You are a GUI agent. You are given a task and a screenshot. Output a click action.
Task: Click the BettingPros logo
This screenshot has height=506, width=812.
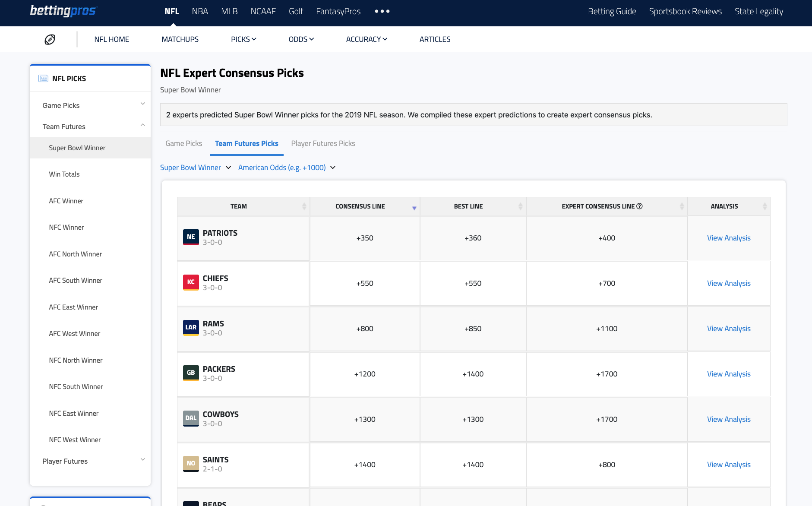(64, 11)
